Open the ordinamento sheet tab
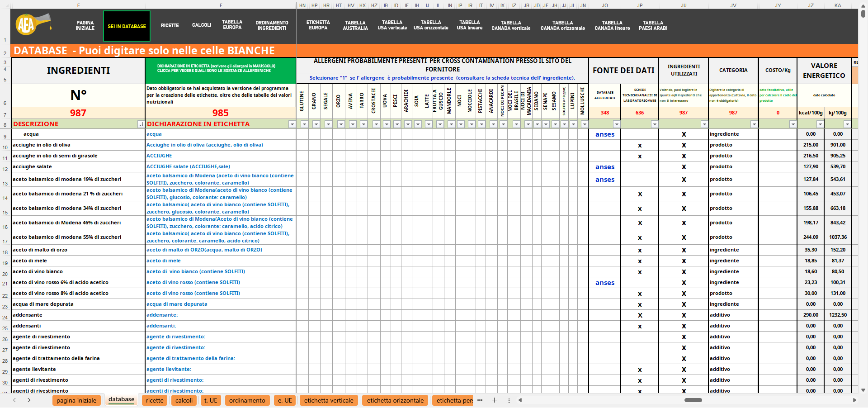Screen dimensions: 868x408 click(247, 400)
